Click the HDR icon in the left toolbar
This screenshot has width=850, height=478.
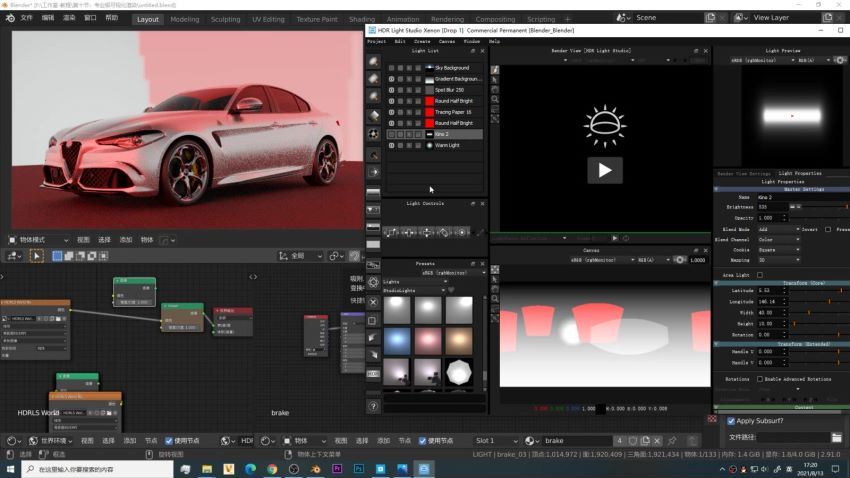(x=373, y=373)
